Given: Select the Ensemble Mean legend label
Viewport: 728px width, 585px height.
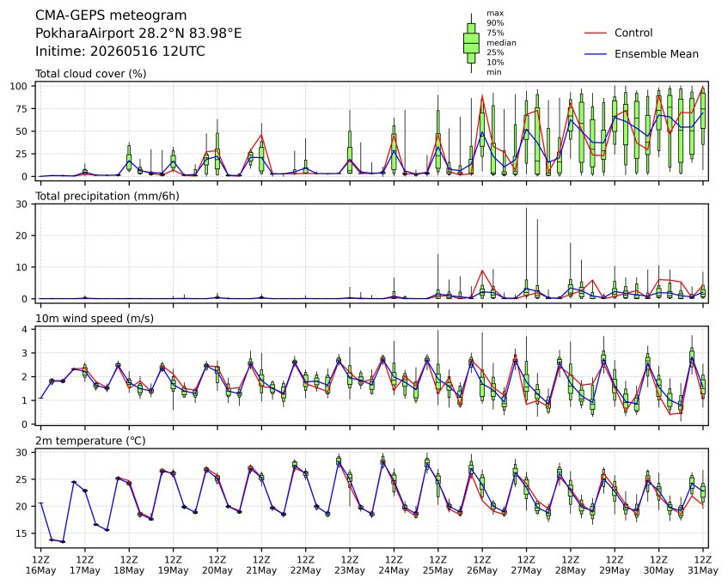Looking at the screenshot, I should pos(657,54).
